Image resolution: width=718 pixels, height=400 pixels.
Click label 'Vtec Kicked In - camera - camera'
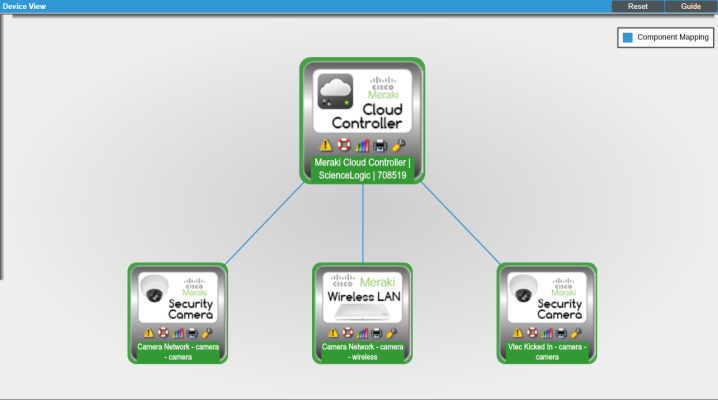(x=547, y=352)
